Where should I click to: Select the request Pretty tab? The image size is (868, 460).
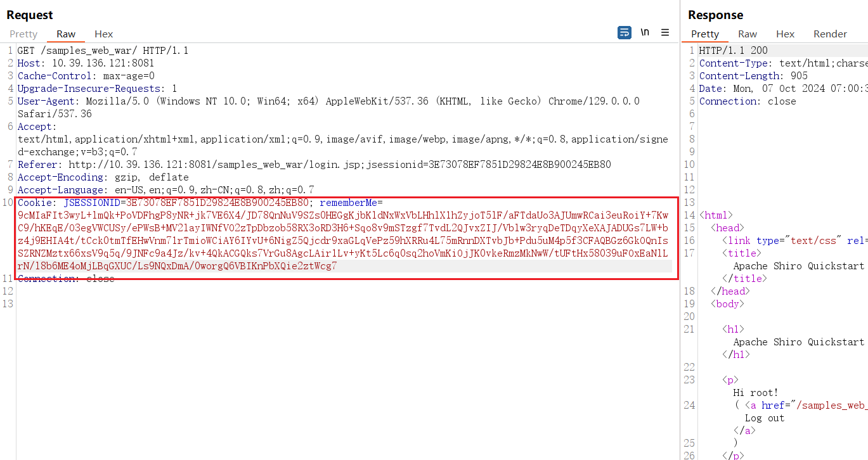coord(23,34)
